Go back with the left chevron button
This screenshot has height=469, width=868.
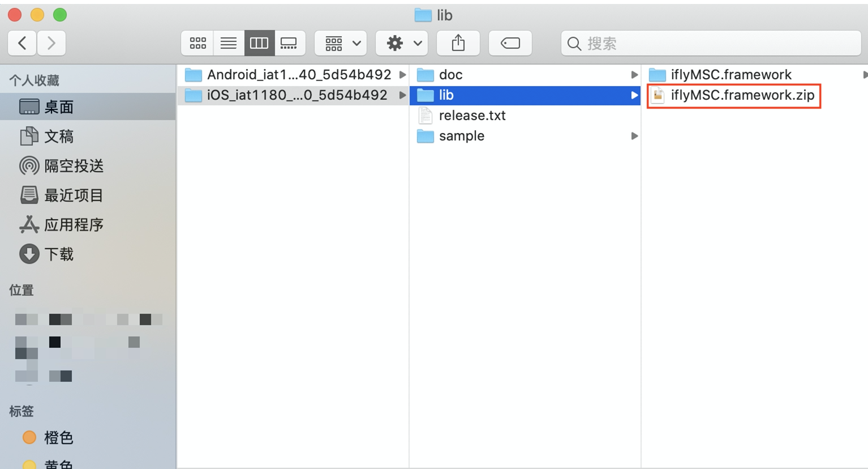coord(23,43)
